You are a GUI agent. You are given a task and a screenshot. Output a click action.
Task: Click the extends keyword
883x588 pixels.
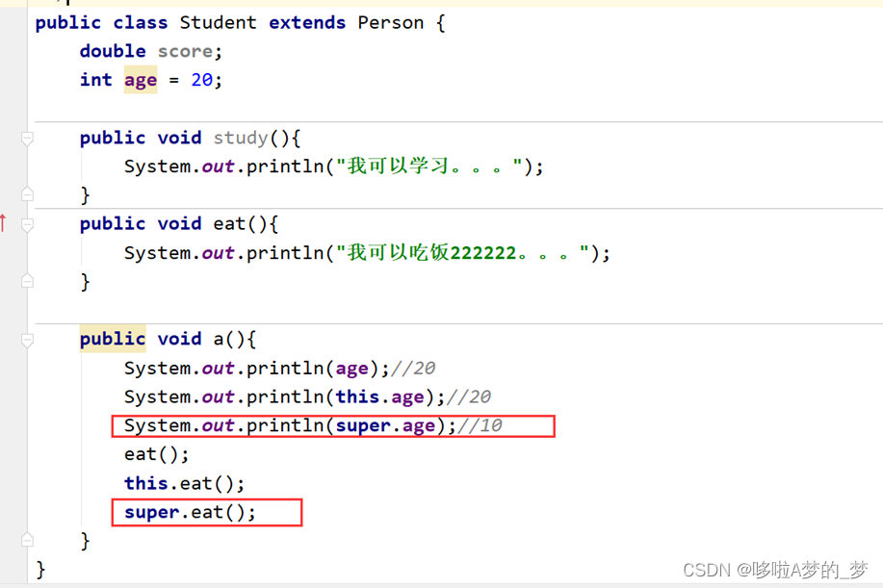point(307,22)
